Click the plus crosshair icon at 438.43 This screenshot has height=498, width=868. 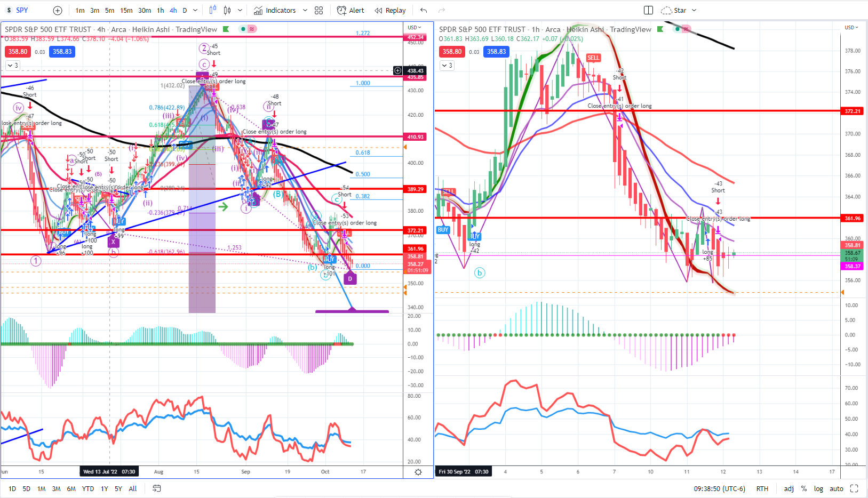click(x=397, y=70)
